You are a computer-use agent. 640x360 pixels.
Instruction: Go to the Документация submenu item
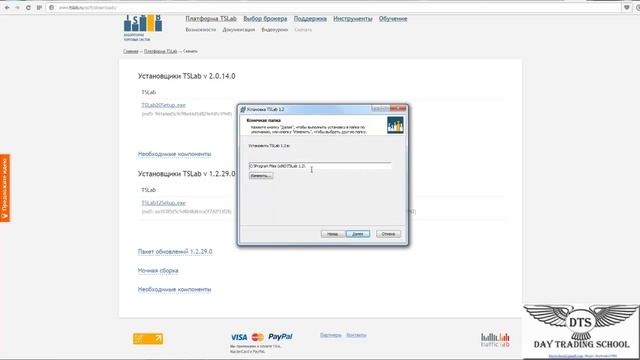click(239, 30)
